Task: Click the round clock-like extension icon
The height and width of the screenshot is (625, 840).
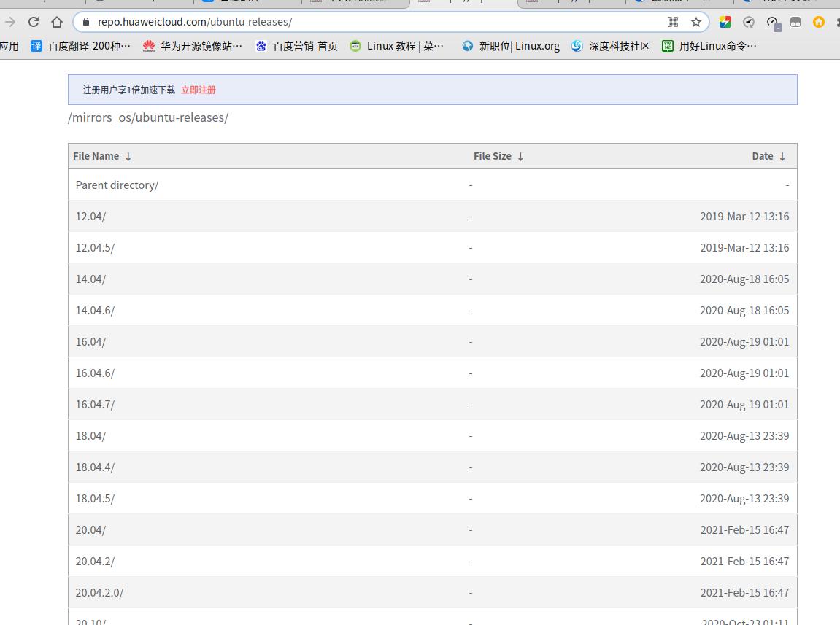Action: (749, 22)
